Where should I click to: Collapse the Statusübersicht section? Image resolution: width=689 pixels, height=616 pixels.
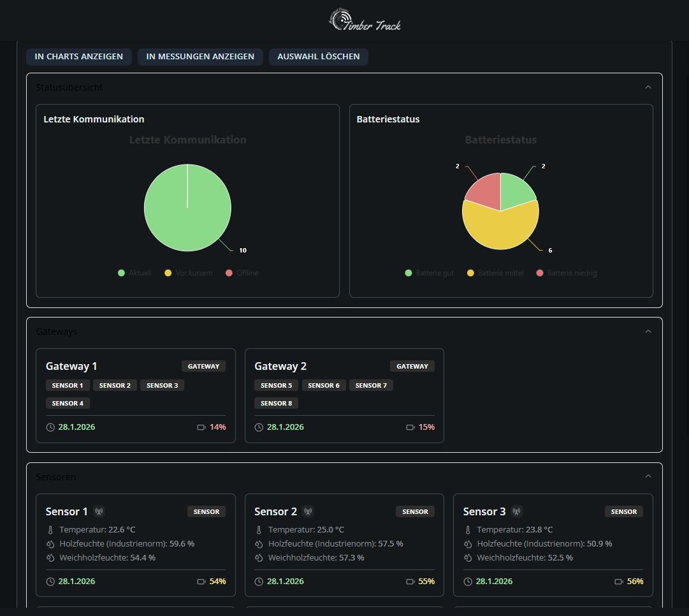pos(648,87)
